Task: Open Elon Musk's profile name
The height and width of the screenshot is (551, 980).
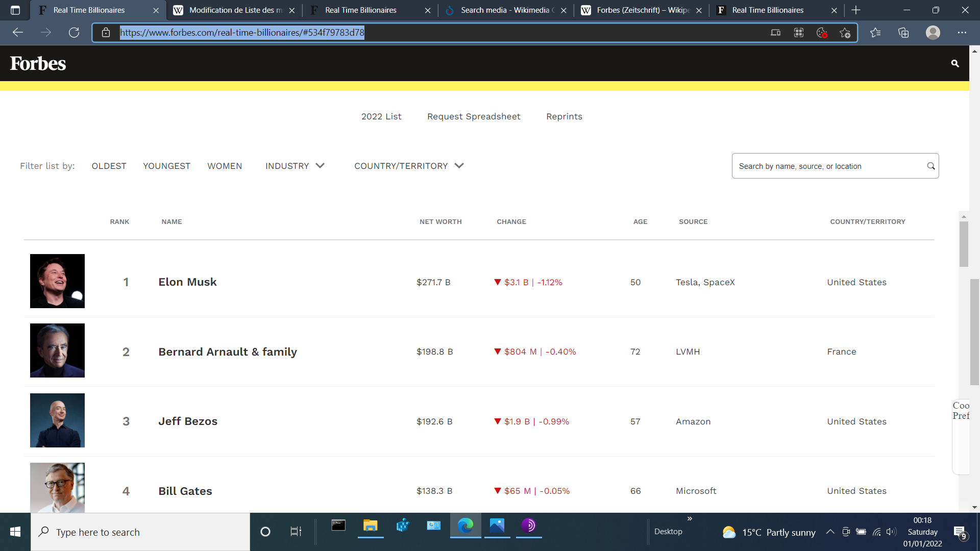Action: coord(187,282)
